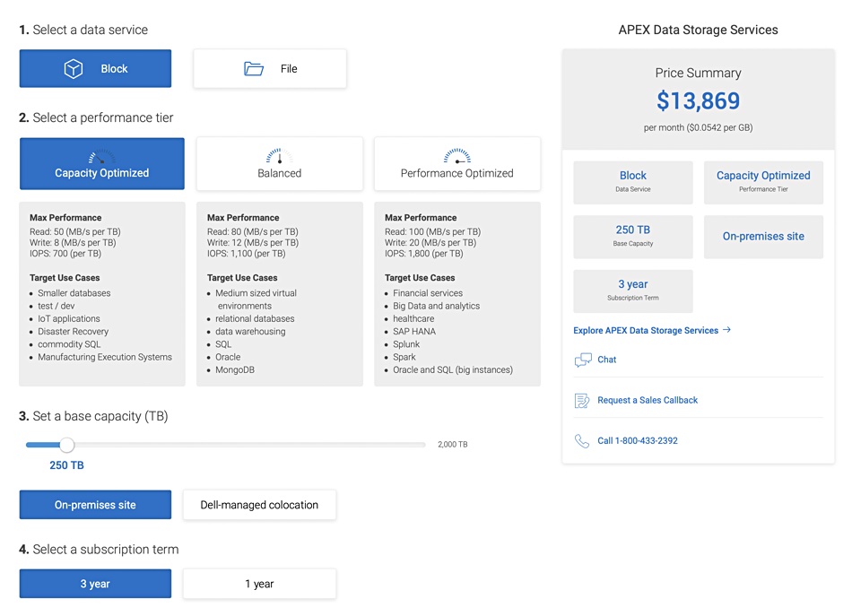The width and height of the screenshot is (852, 616).
Task: Click the Chat speech bubble icon
Action: [x=583, y=360]
